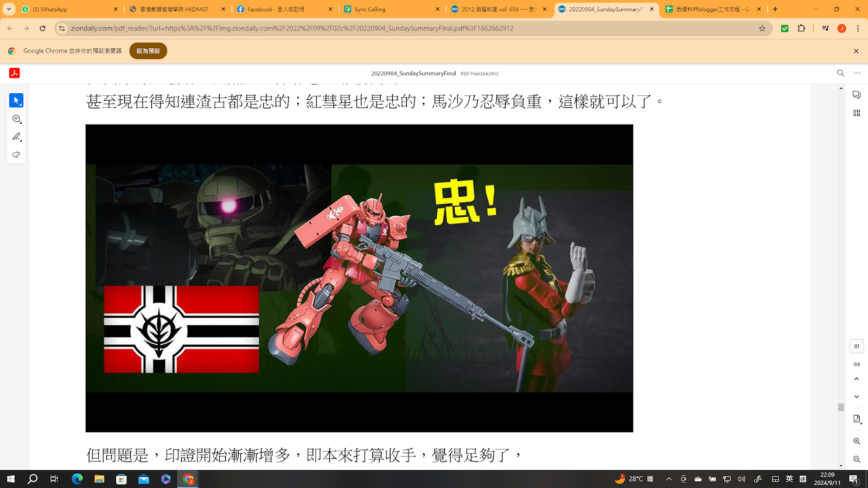Dismiss the default browser notification bar
Viewport: 868px width, 488px height.
856,51
